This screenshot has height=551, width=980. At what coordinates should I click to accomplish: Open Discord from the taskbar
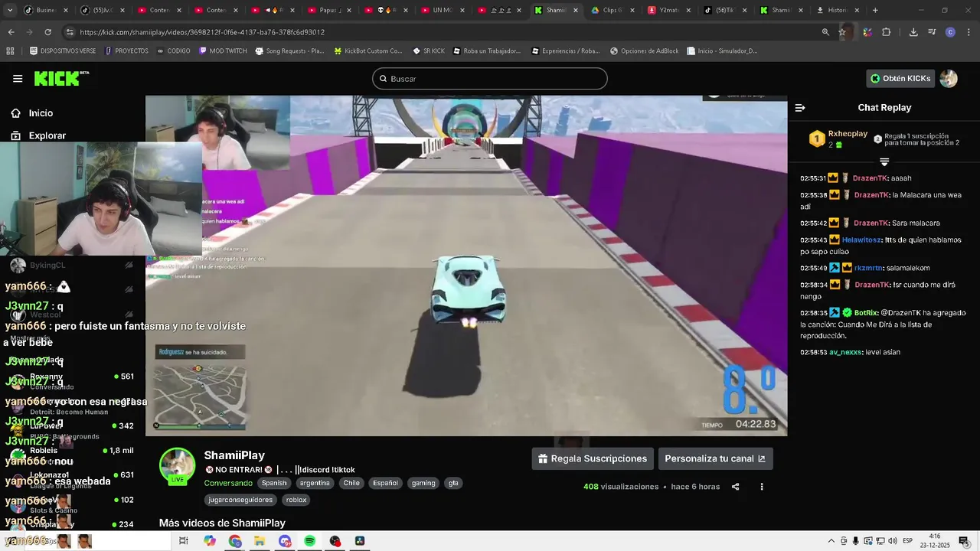285,541
